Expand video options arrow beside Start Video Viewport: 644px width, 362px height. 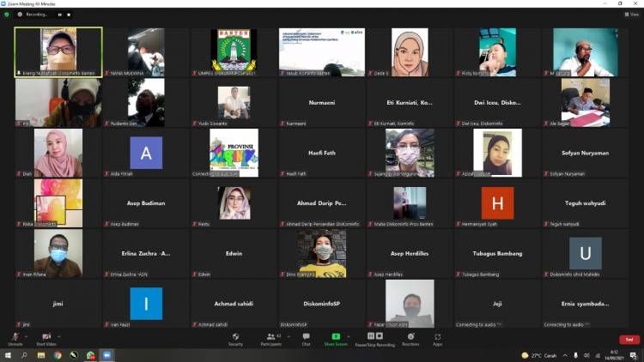tap(58, 335)
